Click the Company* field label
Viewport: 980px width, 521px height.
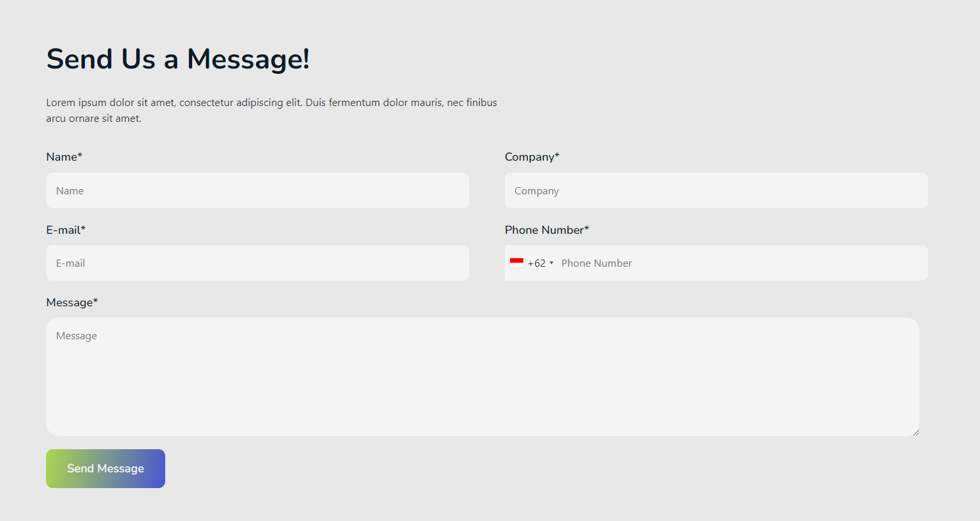pyautogui.click(x=531, y=157)
